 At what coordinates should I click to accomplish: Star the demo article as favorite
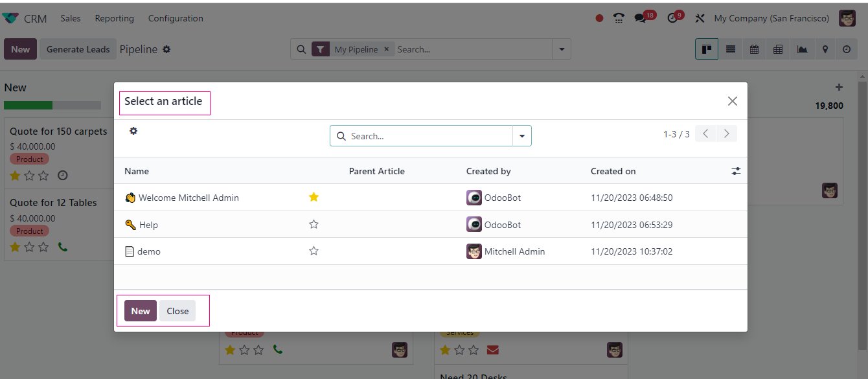[x=314, y=251]
